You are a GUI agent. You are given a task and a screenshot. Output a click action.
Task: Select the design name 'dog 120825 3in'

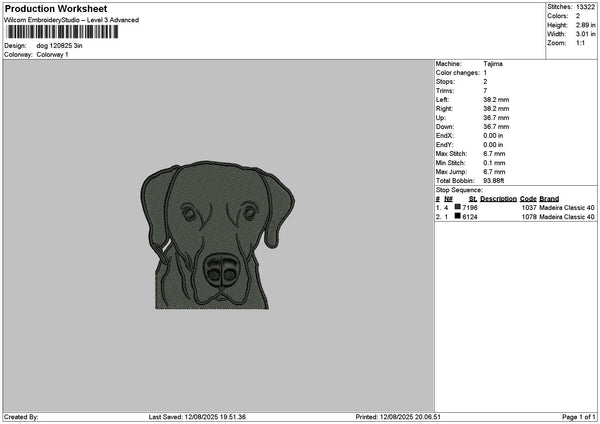(59, 46)
